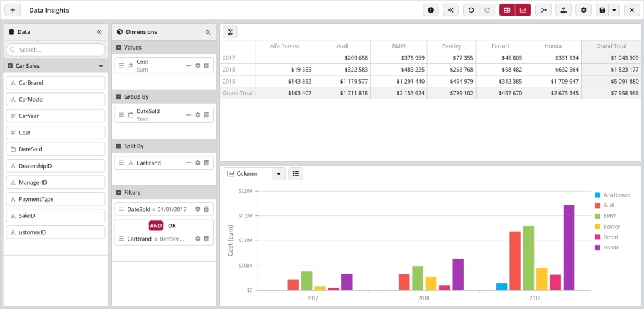Collapse the Split By section
The height and width of the screenshot is (309, 644).
[119, 146]
